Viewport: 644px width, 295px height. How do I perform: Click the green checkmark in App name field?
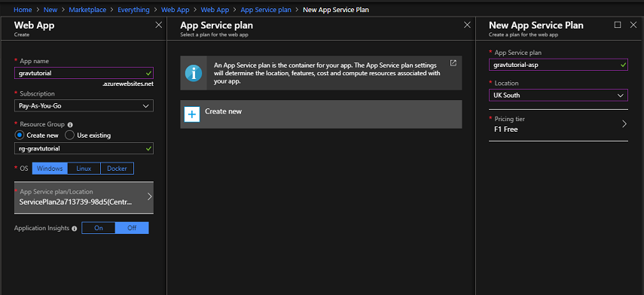tap(148, 73)
